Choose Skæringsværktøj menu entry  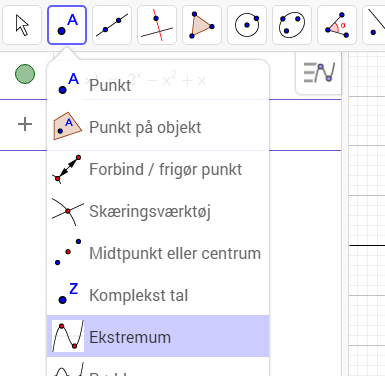pos(158,211)
